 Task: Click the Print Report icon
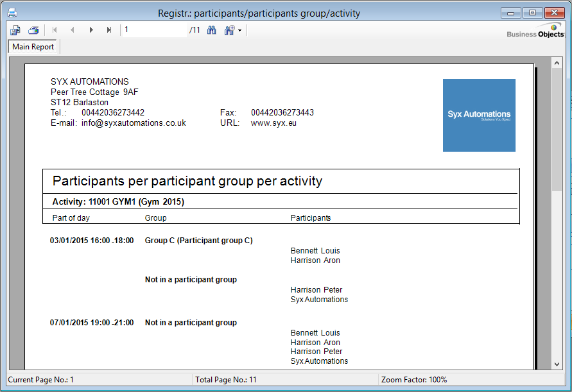pyautogui.click(x=33, y=30)
